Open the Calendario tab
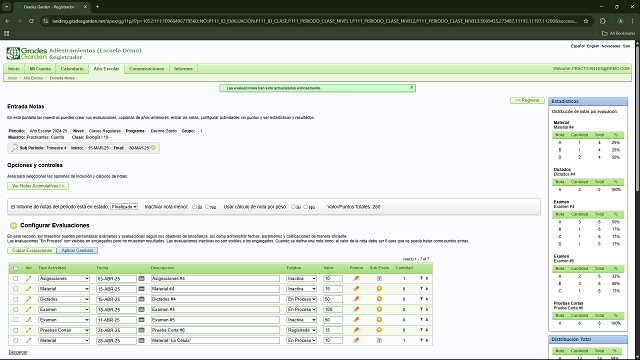This screenshot has width=640, height=360. 72,69
